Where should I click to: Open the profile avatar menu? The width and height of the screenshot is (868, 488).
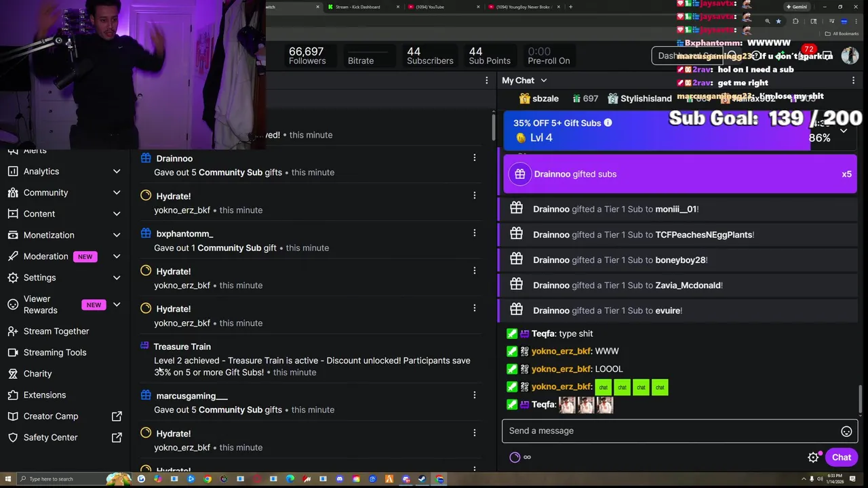850,56
